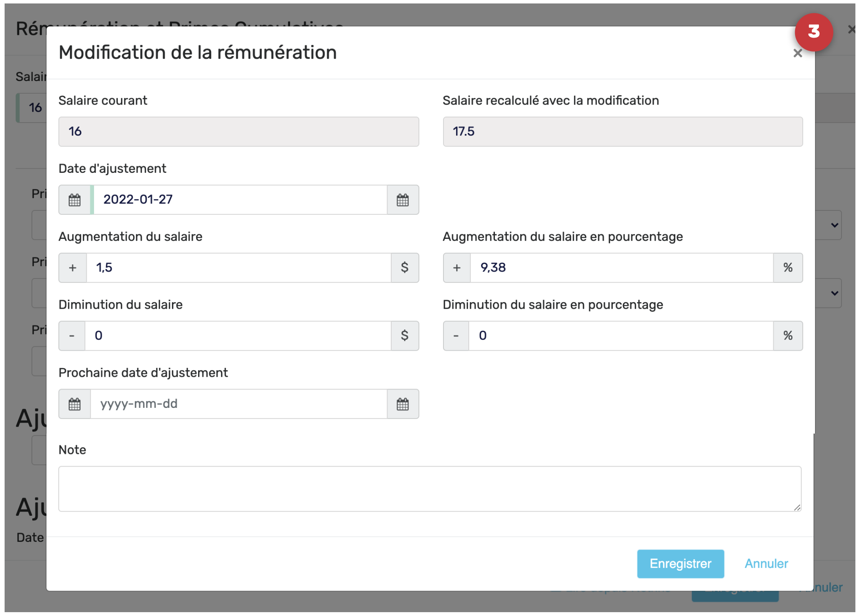Click the percent addon of Diminution en pourcentage
The height and width of the screenshot is (616, 860).
[x=788, y=336]
